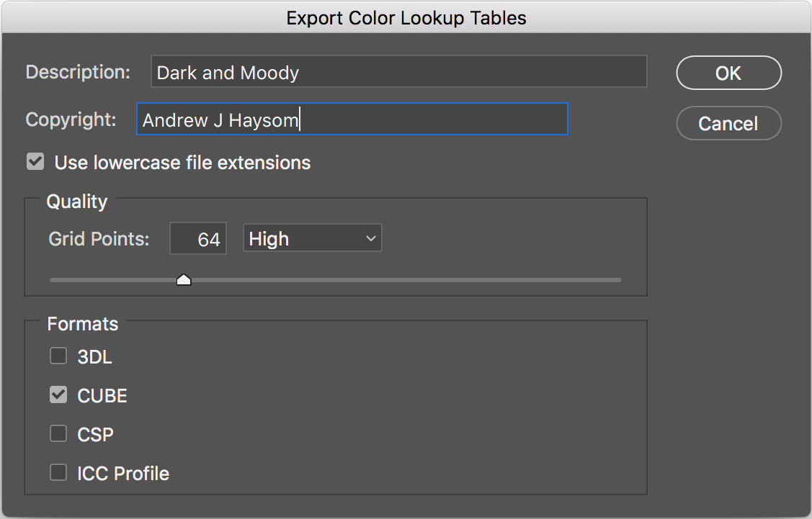The image size is (812, 519).
Task: Click the ICC Profile label
Action: click(123, 474)
